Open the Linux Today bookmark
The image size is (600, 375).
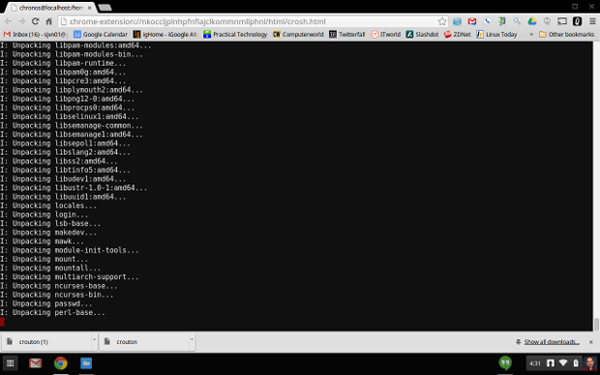(497, 34)
